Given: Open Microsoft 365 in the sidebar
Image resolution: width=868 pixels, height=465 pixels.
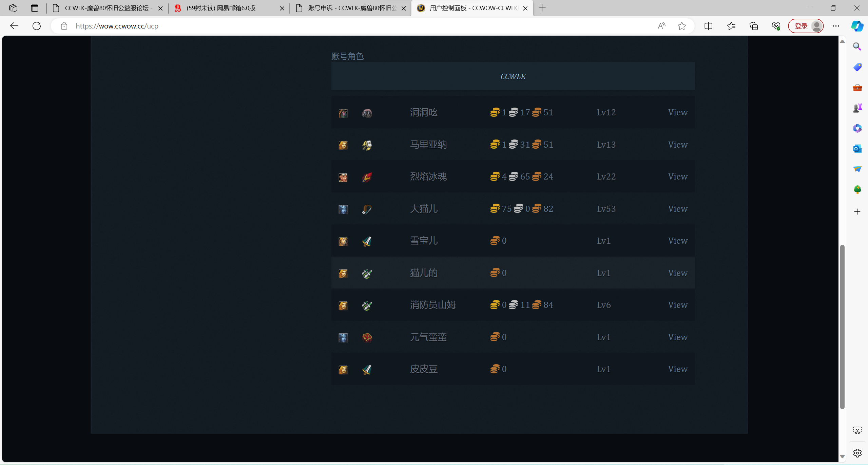Looking at the screenshot, I should click(857, 128).
